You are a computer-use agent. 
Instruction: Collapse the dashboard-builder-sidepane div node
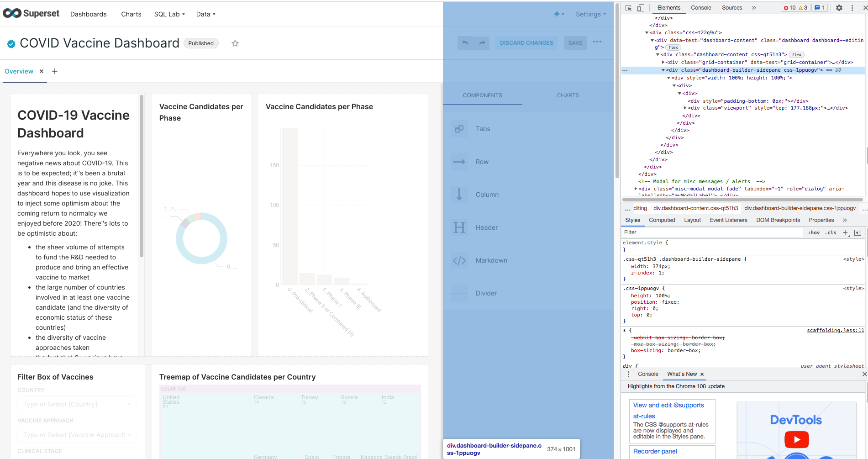(x=663, y=70)
